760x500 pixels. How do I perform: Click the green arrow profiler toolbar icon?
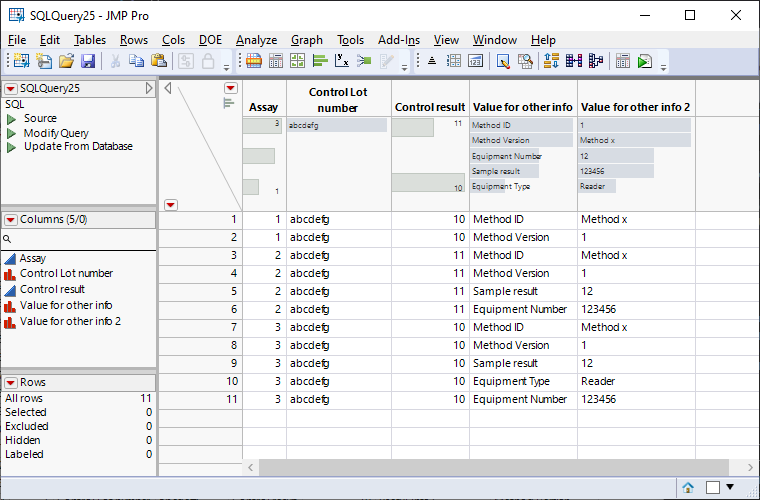(x=364, y=61)
